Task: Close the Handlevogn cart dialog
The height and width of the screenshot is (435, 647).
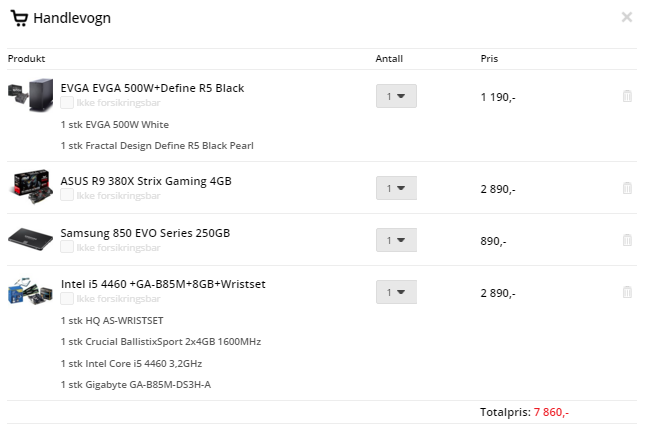Action: [627, 17]
